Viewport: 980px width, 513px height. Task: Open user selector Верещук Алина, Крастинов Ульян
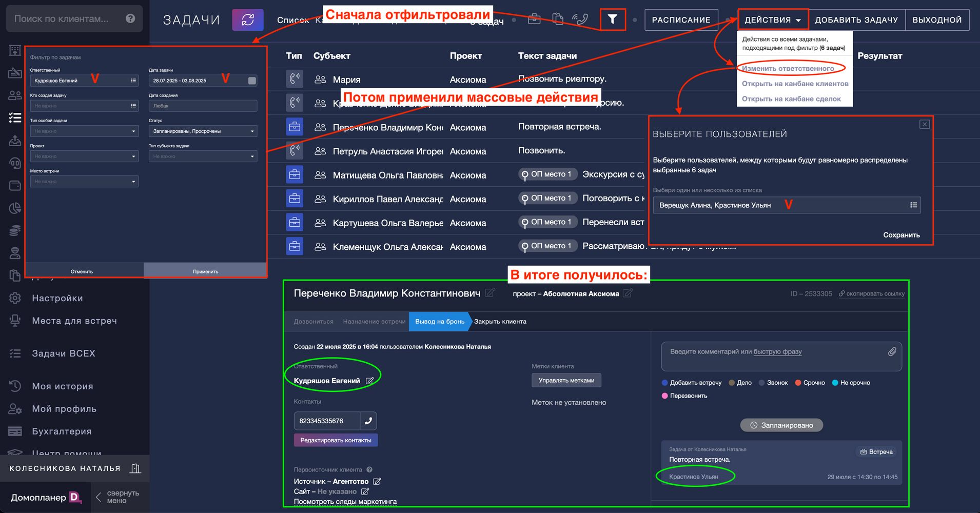tap(787, 205)
